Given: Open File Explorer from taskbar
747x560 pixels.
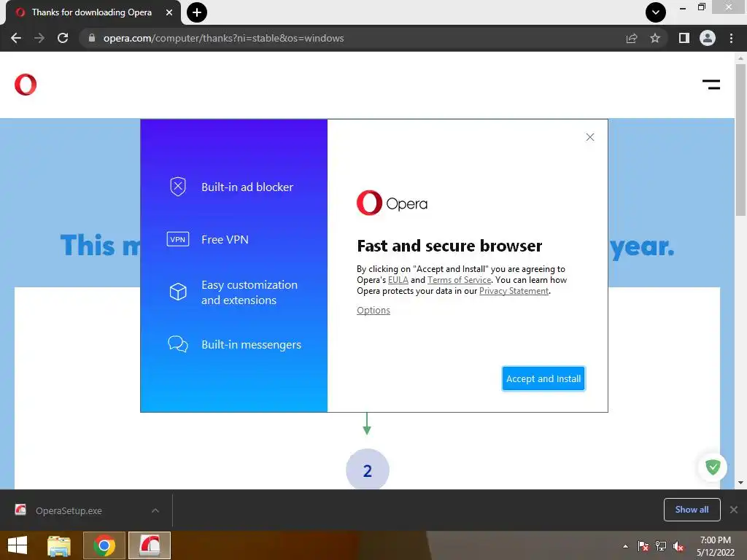Looking at the screenshot, I should [x=59, y=545].
